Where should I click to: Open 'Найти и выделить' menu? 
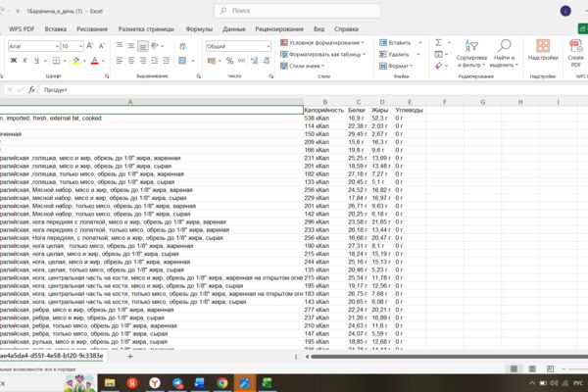coord(504,54)
